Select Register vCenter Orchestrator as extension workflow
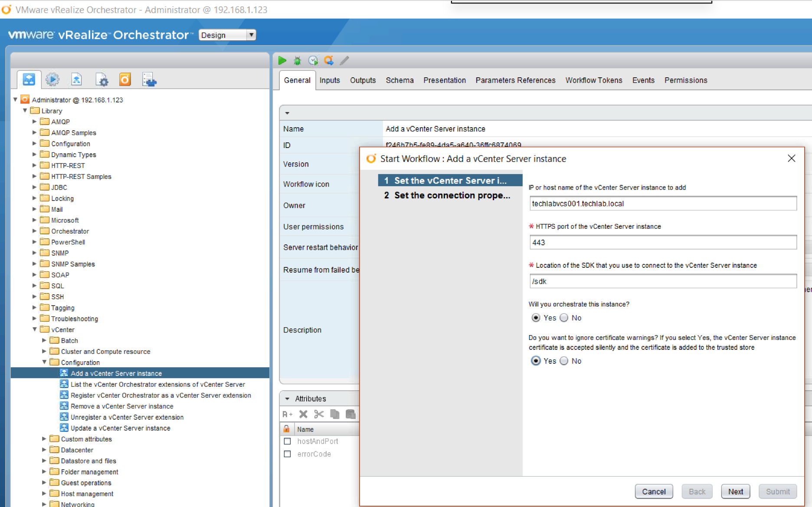Screen dimensions: 812x507 coord(160,395)
